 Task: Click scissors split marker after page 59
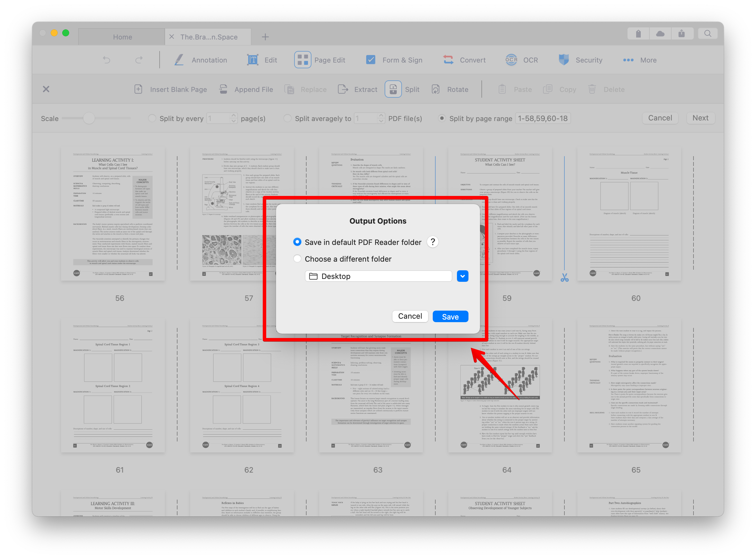click(x=564, y=278)
